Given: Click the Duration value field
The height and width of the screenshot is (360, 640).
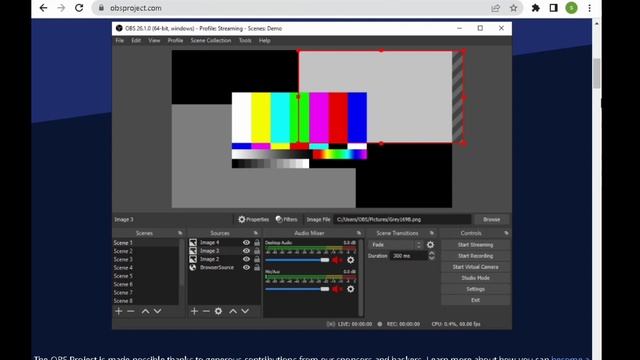Looking at the screenshot, I should pyautogui.click(x=409, y=256).
